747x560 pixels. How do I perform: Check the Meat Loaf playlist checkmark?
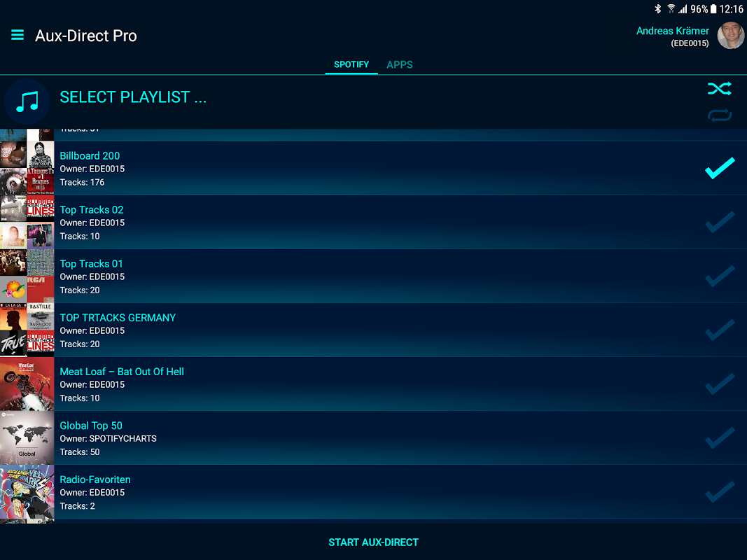pos(720,384)
